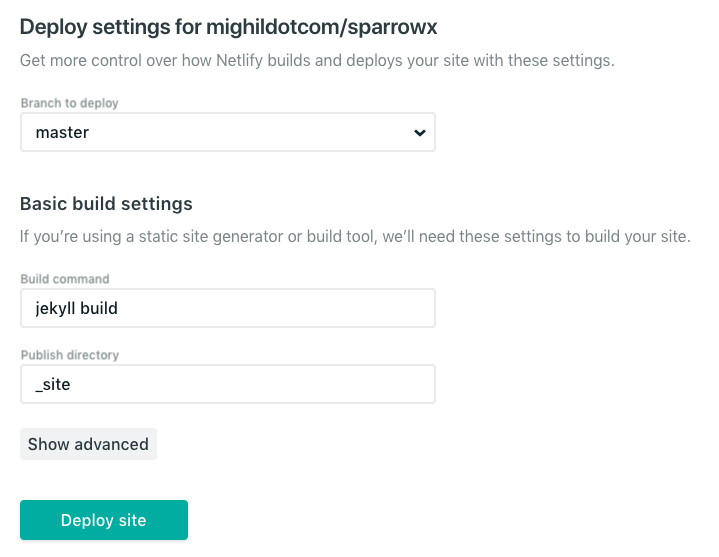Select the 'master' branch value text
The width and height of the screenshot is (719, 557).
point(62,132)
